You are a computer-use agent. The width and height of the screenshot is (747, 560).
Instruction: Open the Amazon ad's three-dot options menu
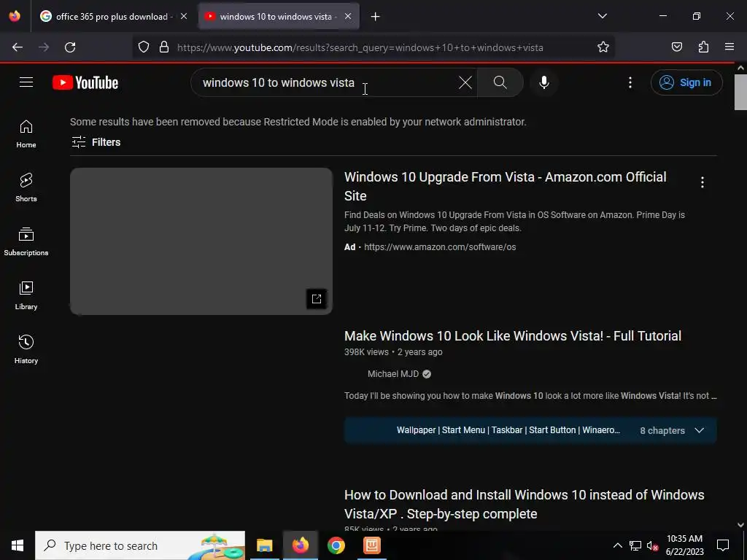tap(702, 182)
